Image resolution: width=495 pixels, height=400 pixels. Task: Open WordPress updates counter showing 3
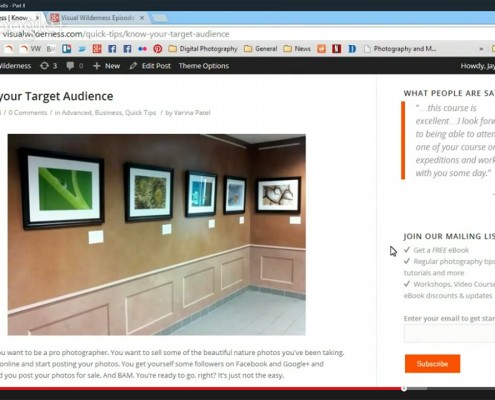tap(49, 66)
